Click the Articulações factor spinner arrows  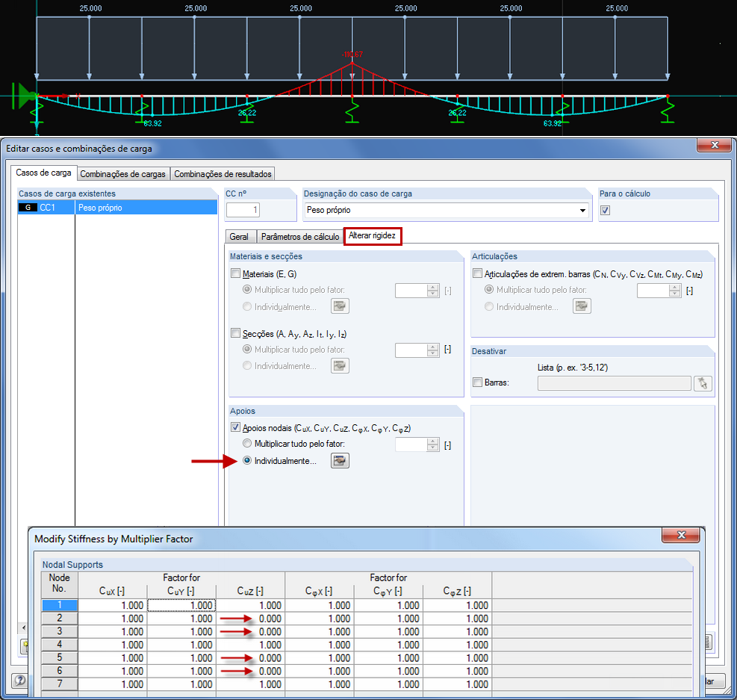(674, 291)
